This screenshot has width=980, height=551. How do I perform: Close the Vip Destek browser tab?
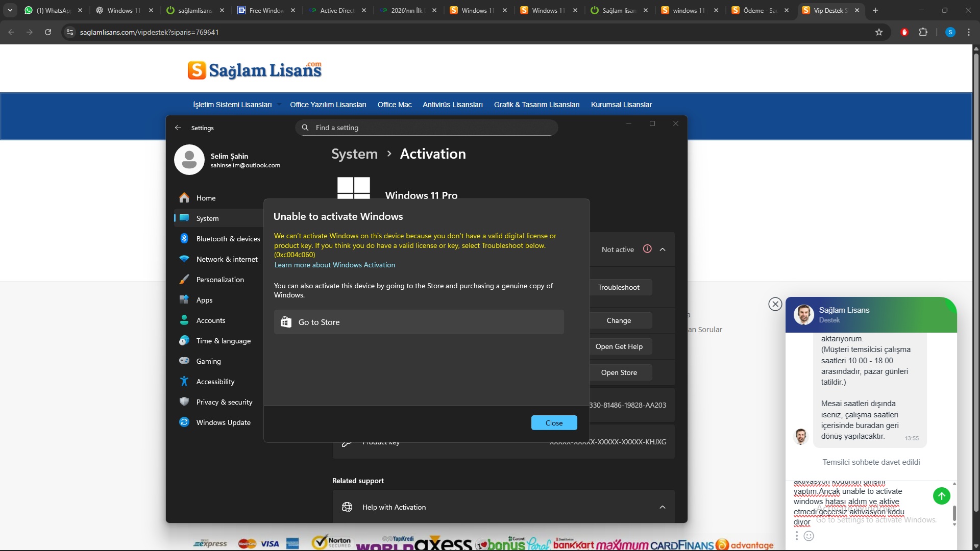pos(857,10)
